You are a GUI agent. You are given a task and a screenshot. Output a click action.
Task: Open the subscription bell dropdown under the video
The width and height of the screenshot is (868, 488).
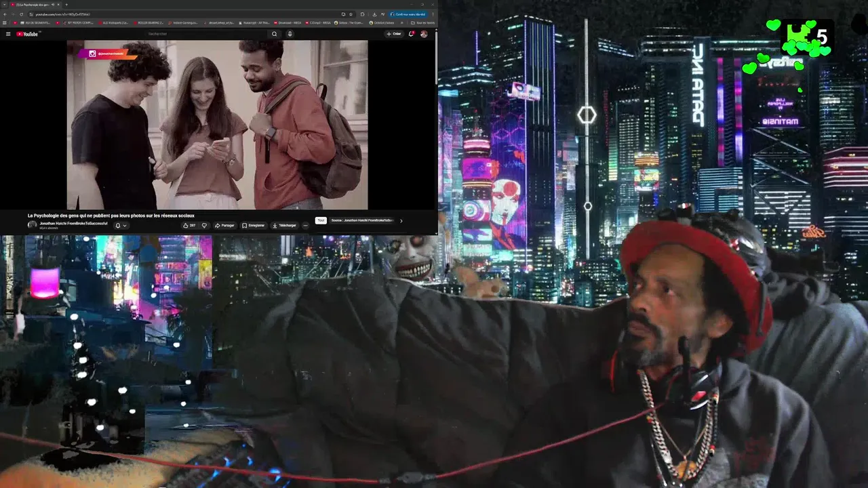click(120, 225)
